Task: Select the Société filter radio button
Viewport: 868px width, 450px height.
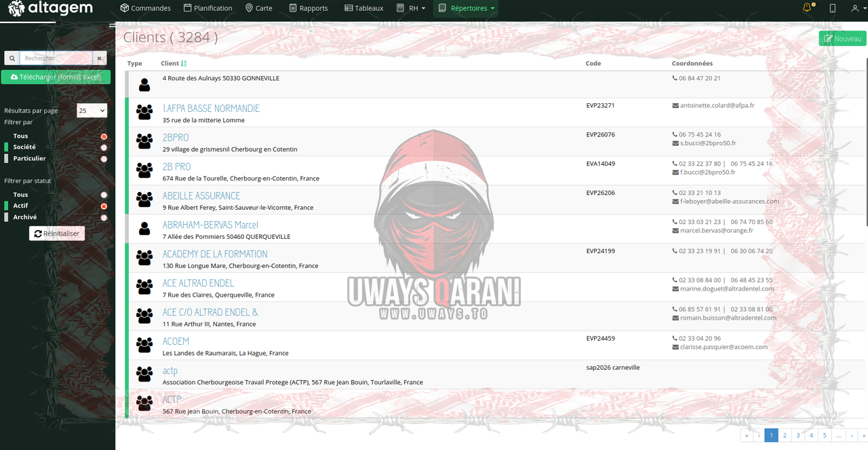Action: pos(104,147)
